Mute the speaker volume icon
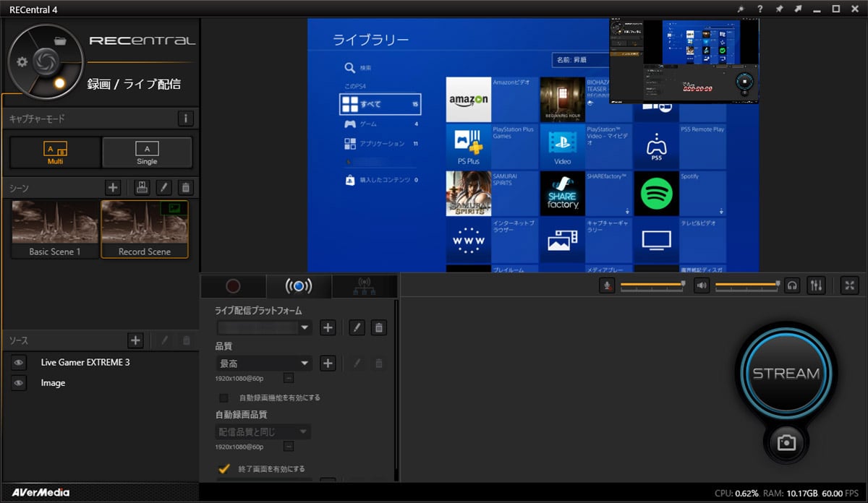This screenshot has width=868, height=503. click(x=702, y=285)
